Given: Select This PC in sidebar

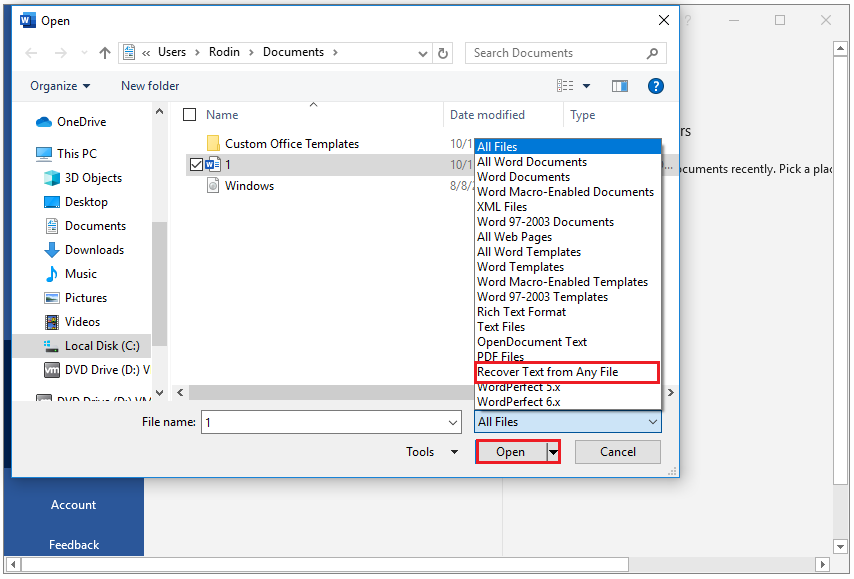Looking at the screenshot, I should (66, 154).
